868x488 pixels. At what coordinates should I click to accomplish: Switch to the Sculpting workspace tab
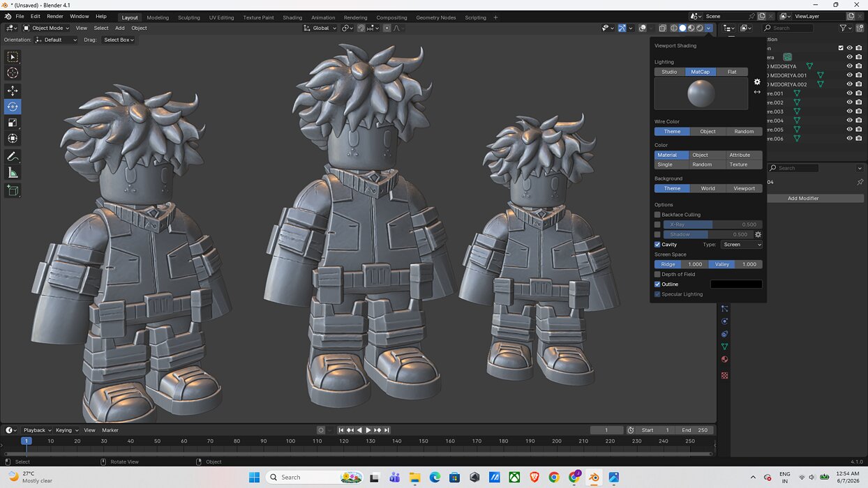pos(188,17)
